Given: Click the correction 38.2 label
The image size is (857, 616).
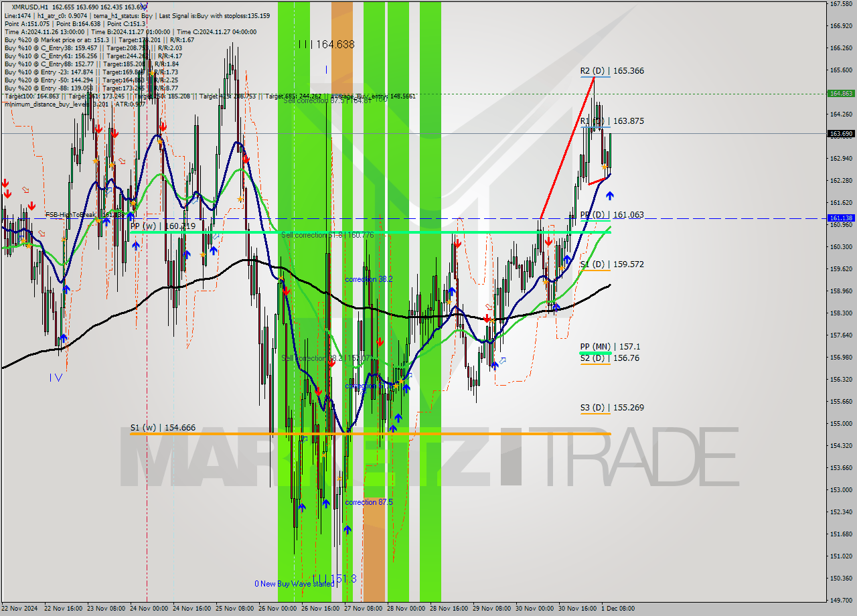Looking at the screenshot, I should pos(368,279).
